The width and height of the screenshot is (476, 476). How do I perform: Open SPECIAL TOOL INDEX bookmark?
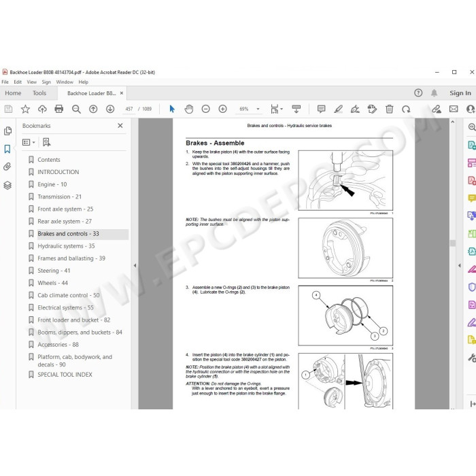coord(65,375)
